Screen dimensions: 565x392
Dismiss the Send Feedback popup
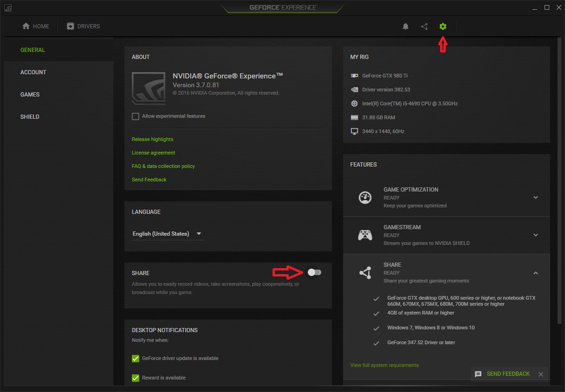click(540, 374)
